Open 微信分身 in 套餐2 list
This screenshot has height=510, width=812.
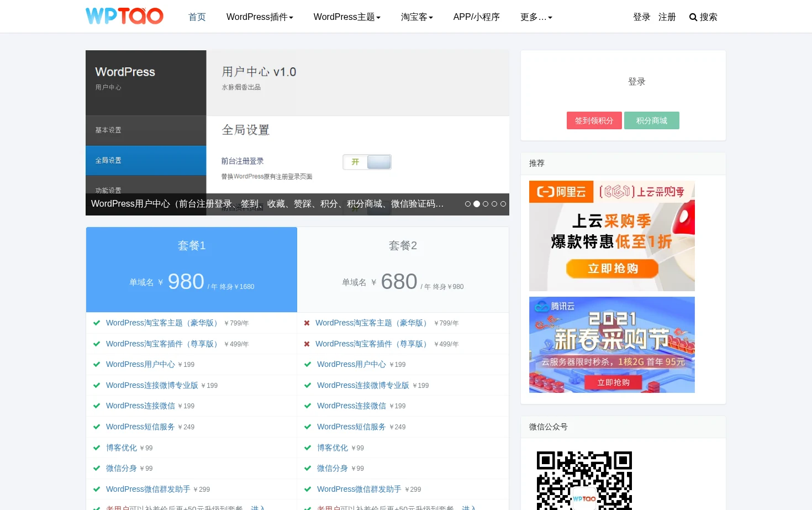333,468
